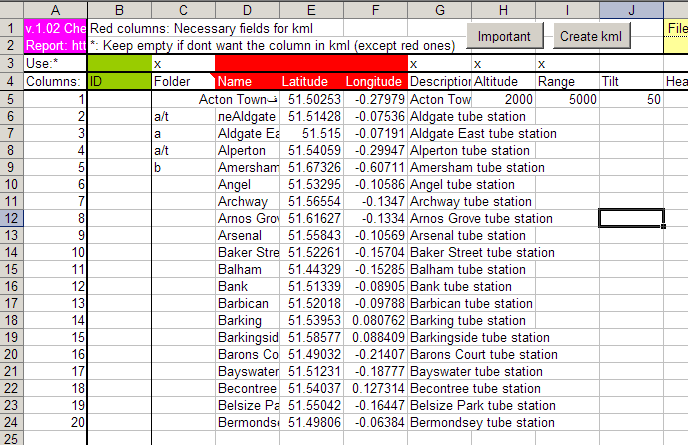
Task: Click latitude 51.51231 in Bayswater row
Action: [x=312, y=371]
